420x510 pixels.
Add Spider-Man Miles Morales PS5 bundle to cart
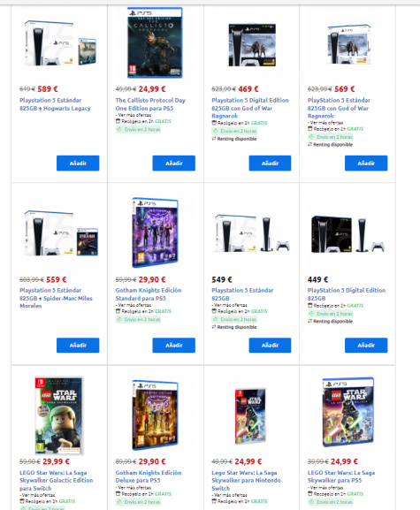click(78, 345)
